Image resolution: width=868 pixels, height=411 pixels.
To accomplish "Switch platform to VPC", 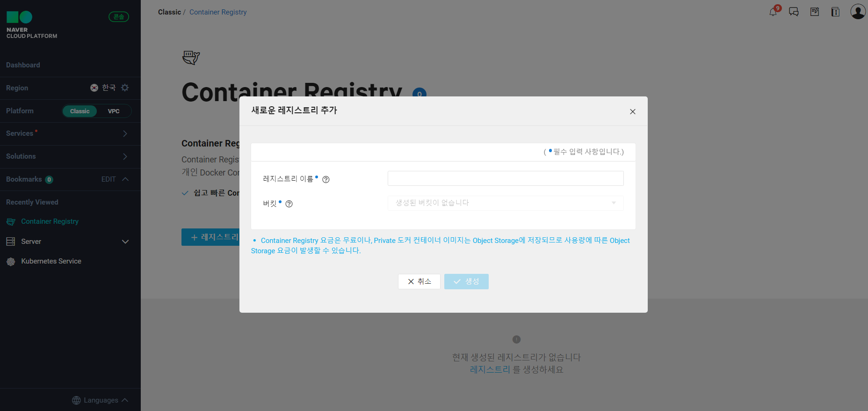I will (114, 111).
